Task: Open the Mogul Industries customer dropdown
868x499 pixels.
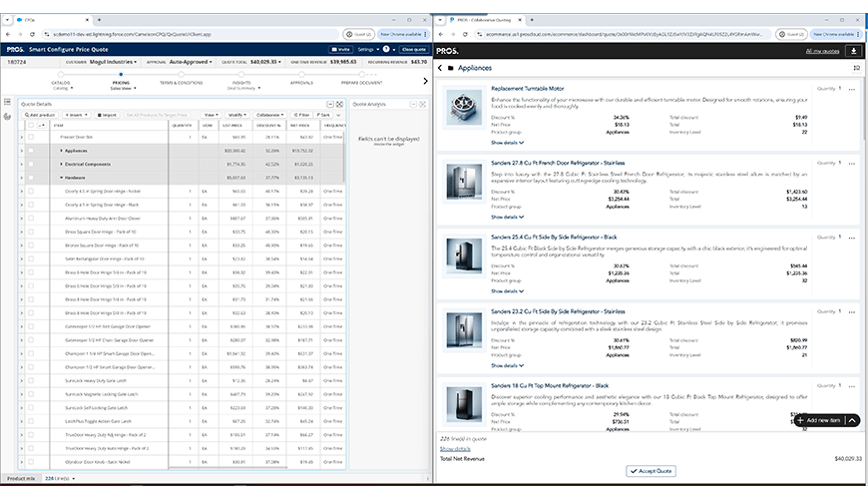Action: (x=113, y=62)
